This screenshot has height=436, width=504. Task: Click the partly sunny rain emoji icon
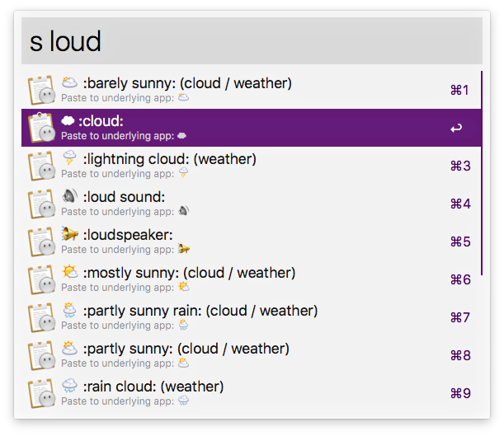69,310
